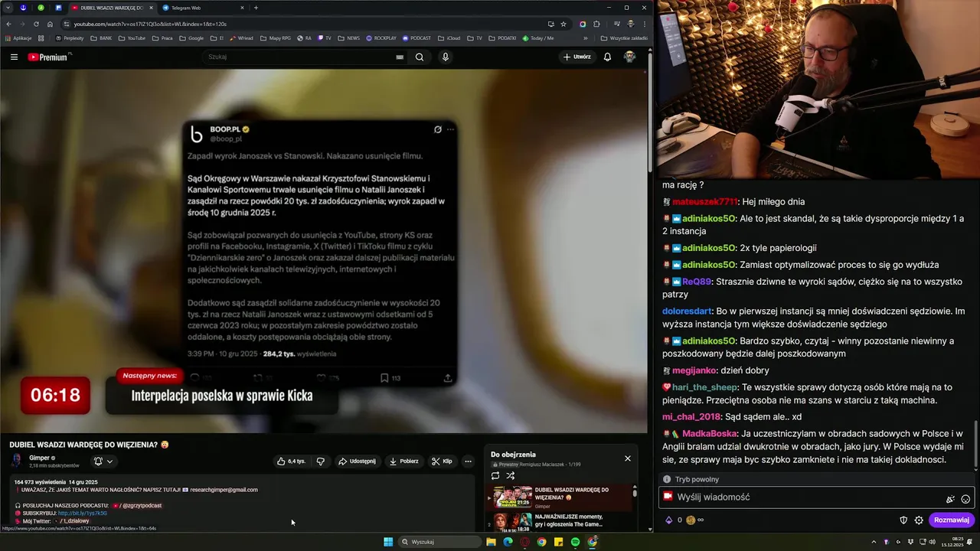Open the tab search dropdown arrow
The width and height of the screenshot is (980, 551).
[6, 8]
